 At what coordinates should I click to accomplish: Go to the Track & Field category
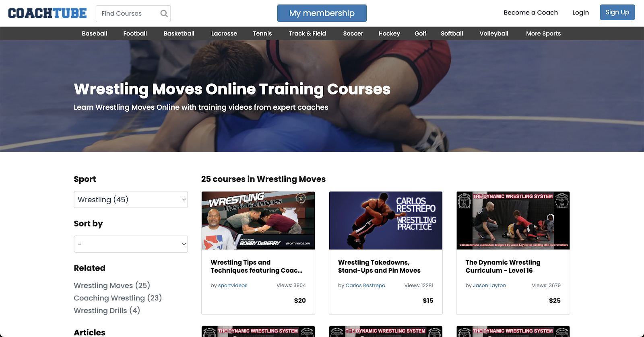coord(308,34)
